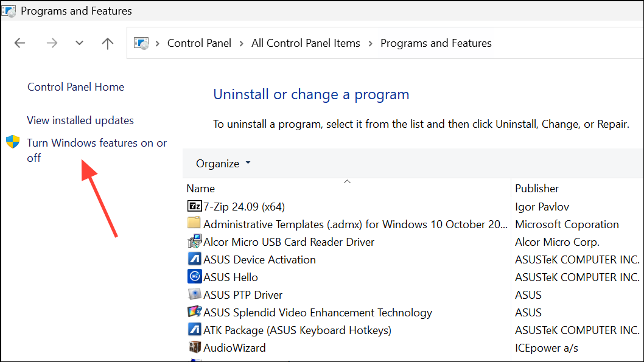Expand the recent locations chevron
Viewport: 644px width, 362px height.
[x=79, y=43]
